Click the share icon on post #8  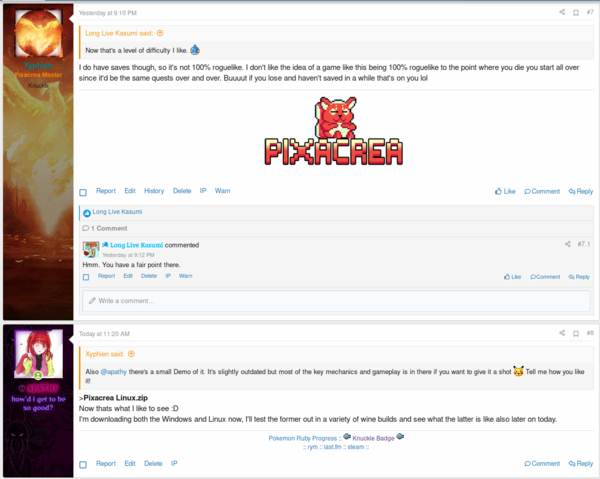(562, 333)
